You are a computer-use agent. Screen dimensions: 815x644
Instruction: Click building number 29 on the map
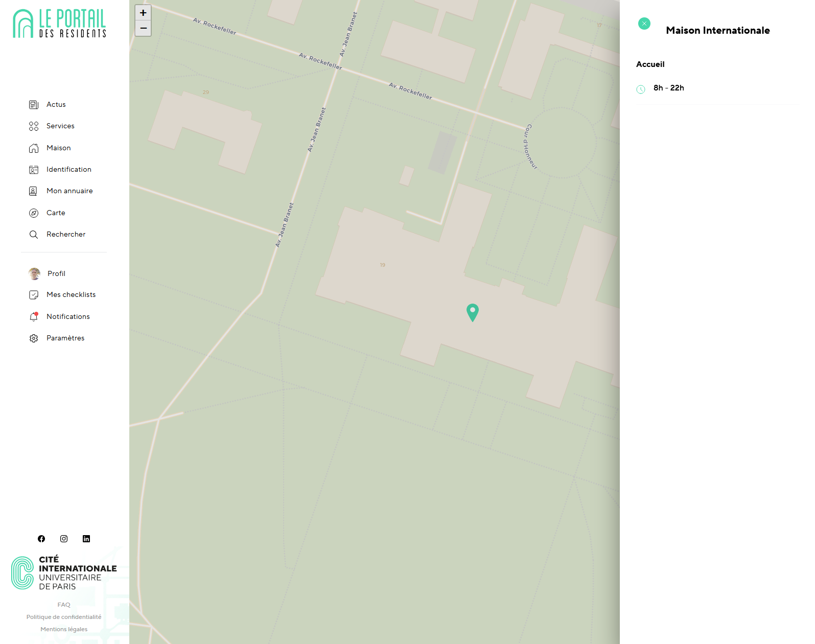point(206,93)
